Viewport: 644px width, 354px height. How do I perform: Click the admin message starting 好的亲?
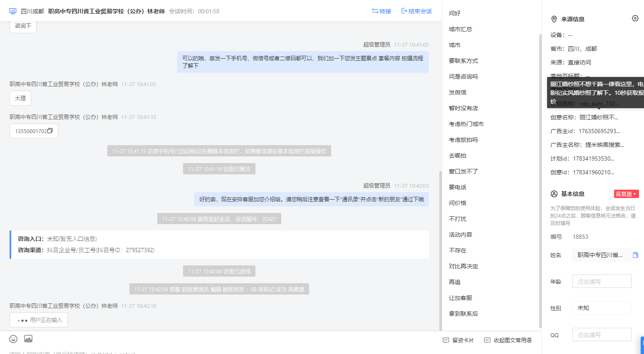[312, 199]
